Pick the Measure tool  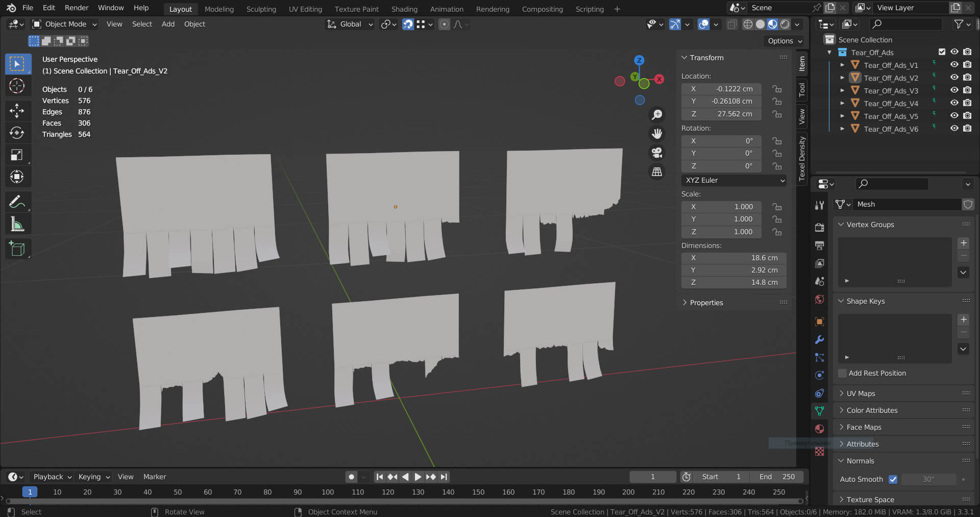pyautogui.click(x=17, y=224)
